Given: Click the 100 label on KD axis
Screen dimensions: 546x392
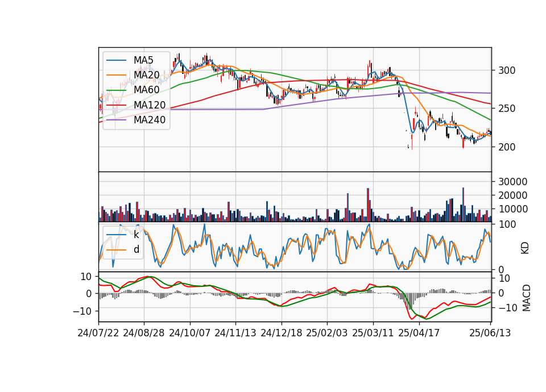Looking at the screenshot, I should tap(507, 224).
